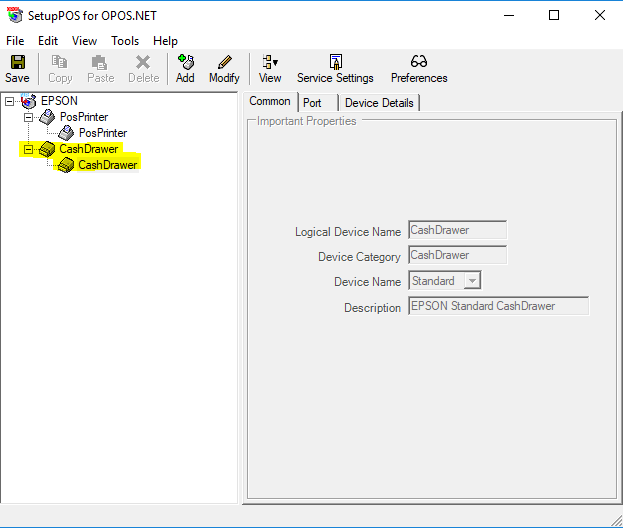Click the Delete toolbar icon

point(143,63)
